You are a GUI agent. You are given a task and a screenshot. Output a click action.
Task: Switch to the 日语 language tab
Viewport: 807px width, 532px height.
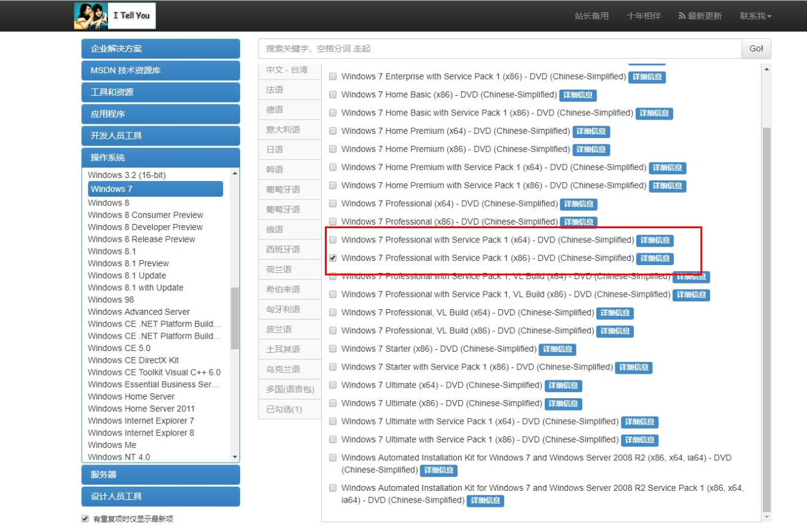(290, 150)
